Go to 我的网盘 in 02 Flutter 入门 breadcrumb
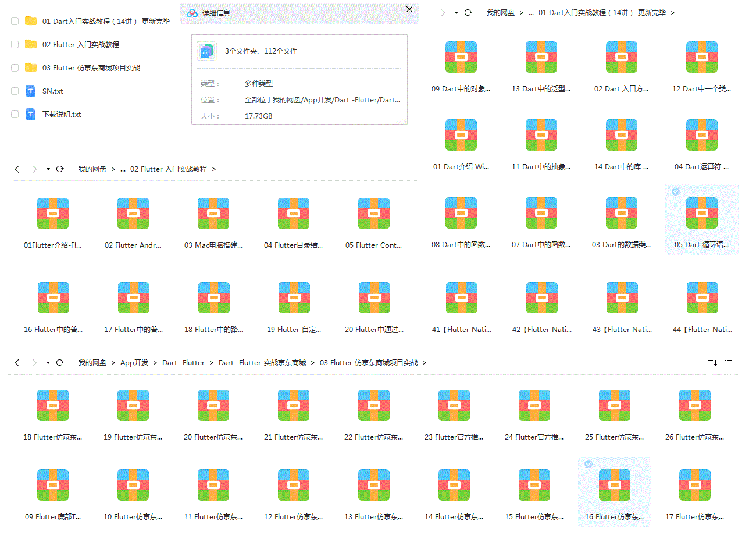The width and height of the screenshot is (756, 535). tap(92, 169)
